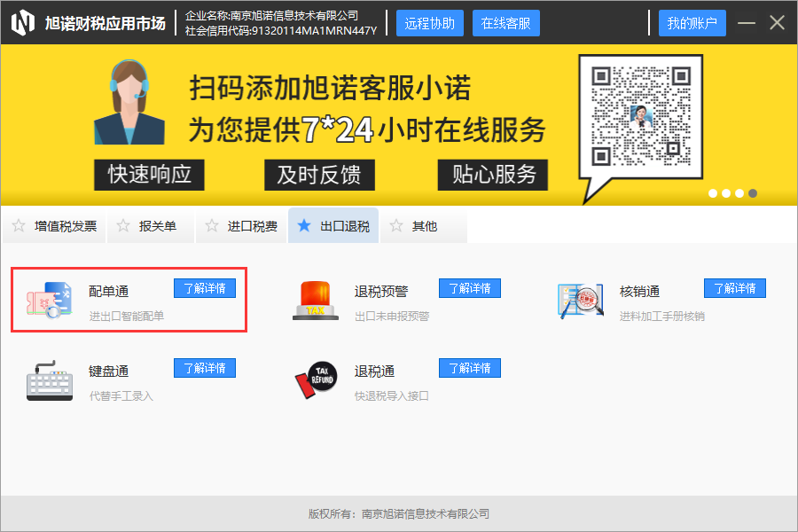The width and height of the screenshot is (798, 532).
Task: Click 了解详情 for 退税预警
Action: pyautogui.click(x=470, y=288)
